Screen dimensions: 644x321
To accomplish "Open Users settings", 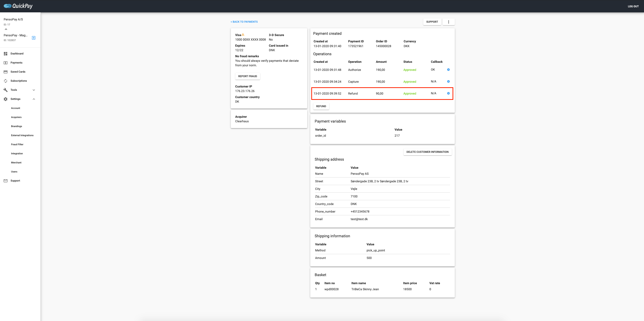I will [14, 172].
